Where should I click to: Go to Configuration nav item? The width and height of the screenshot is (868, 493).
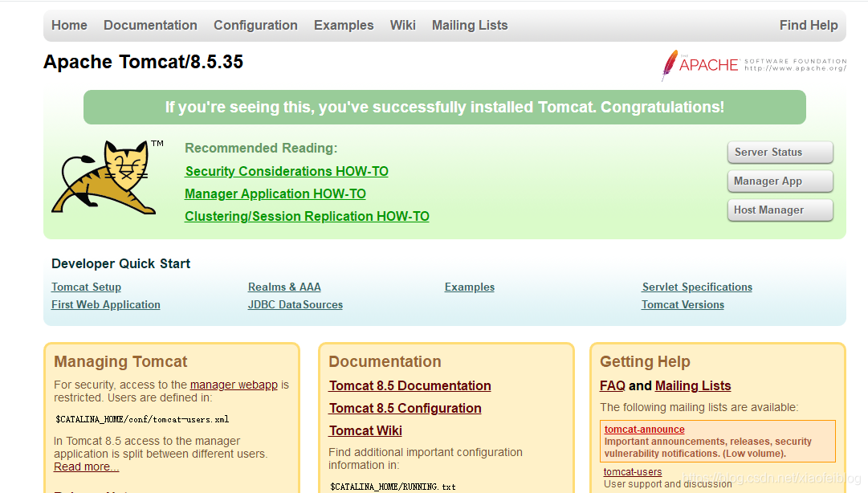[255, 26]
